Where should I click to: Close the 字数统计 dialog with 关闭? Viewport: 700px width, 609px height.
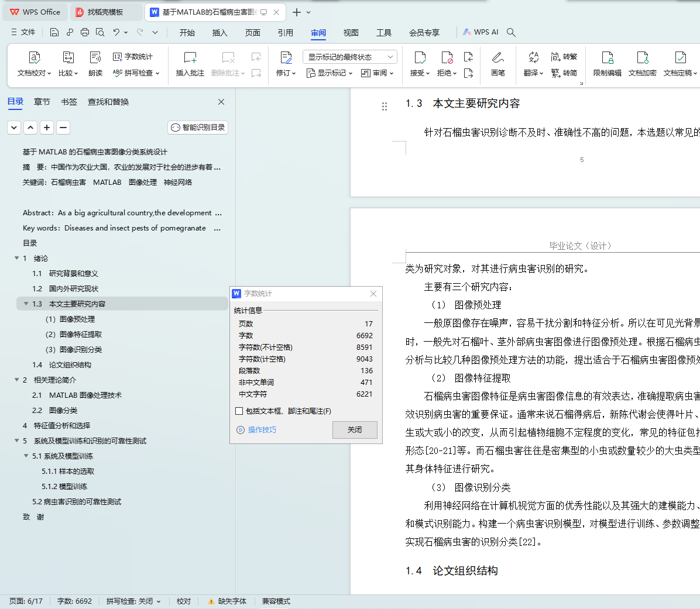[355, 429]
